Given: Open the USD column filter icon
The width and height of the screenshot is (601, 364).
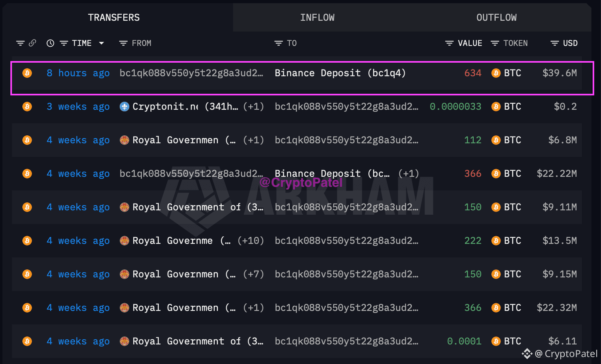Looking at the screenshot, I should [x=555, y=43].
